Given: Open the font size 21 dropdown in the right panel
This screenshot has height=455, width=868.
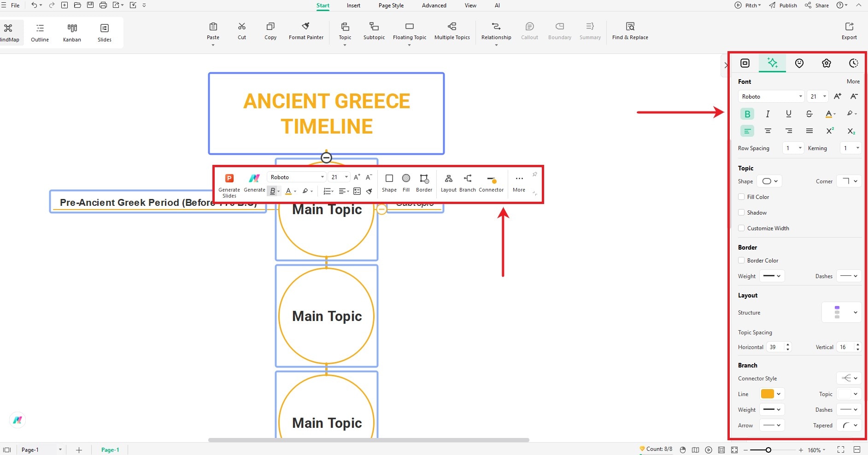Looking at the screenshot, I should pos(818,96).
